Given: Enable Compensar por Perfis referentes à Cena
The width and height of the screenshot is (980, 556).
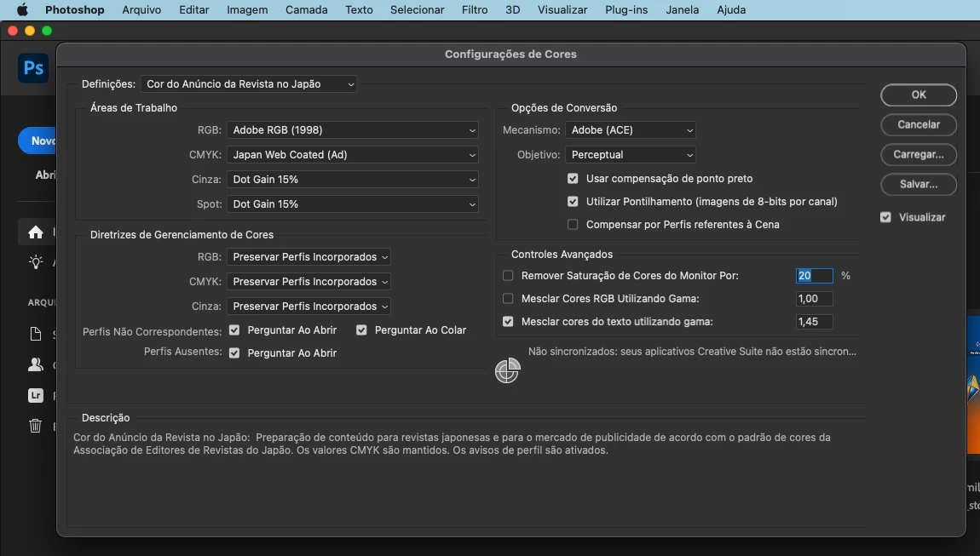Looking at the screenshot, I should (x=573, y=224).
